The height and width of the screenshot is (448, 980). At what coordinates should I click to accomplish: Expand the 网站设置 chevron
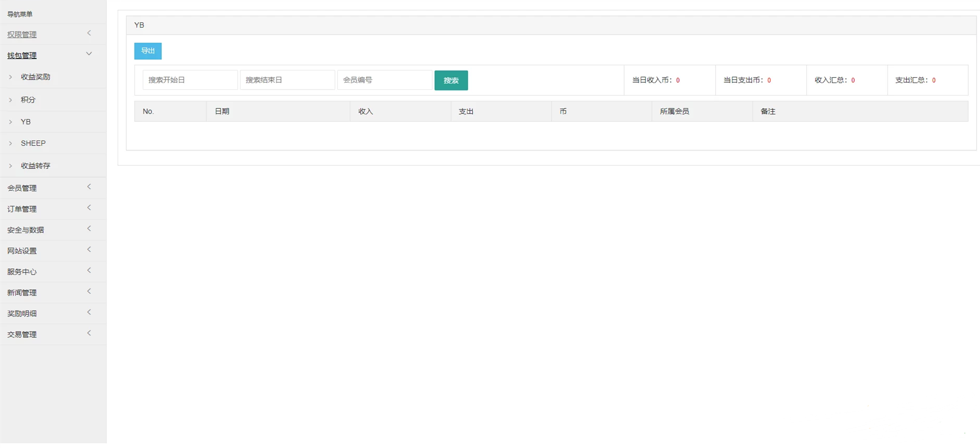click(x=89, y=250)
